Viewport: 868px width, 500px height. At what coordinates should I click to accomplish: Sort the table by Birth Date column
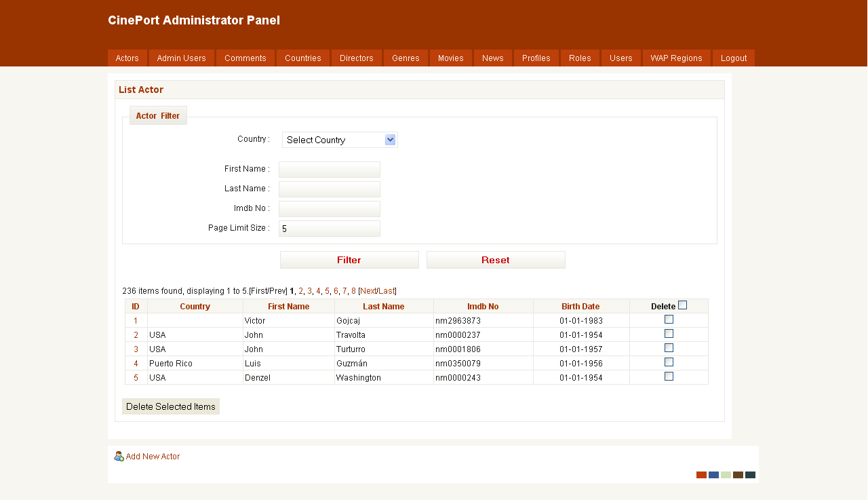(580, 307)
